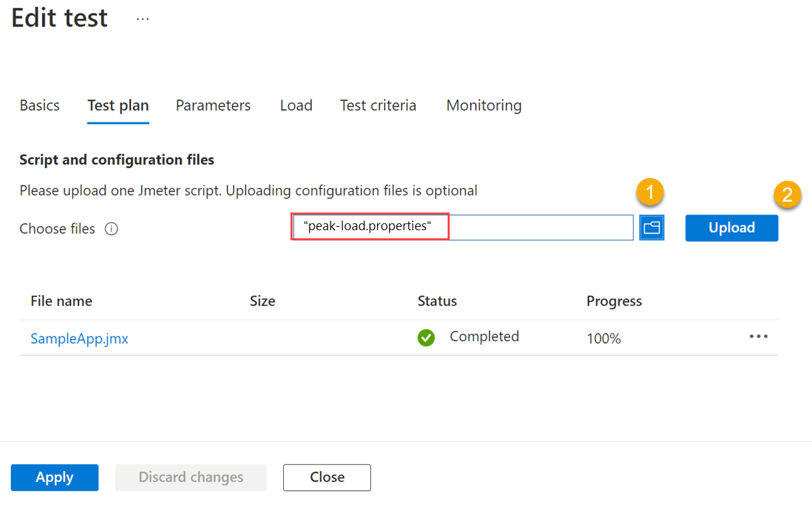
Task: Open the Monitoring tab
Action: (484, 106)
